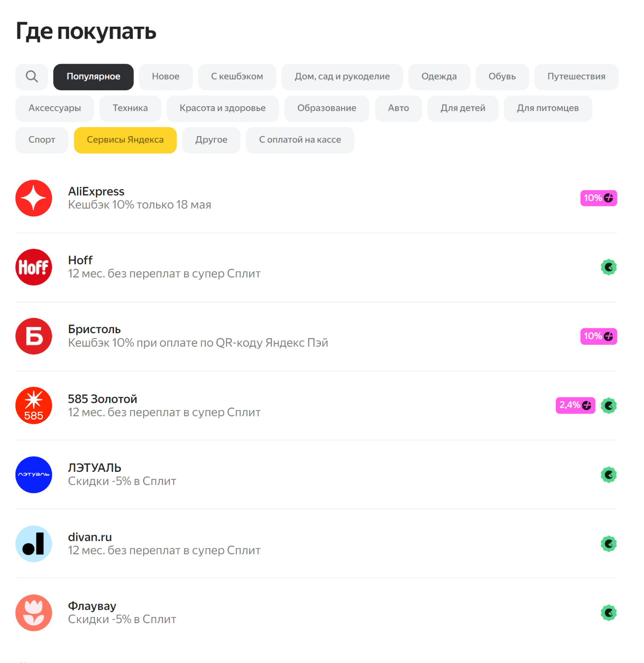The height and width of the screenshot is (663, 644).
Task: Open the Путешествия category
Action: point(576,77)
